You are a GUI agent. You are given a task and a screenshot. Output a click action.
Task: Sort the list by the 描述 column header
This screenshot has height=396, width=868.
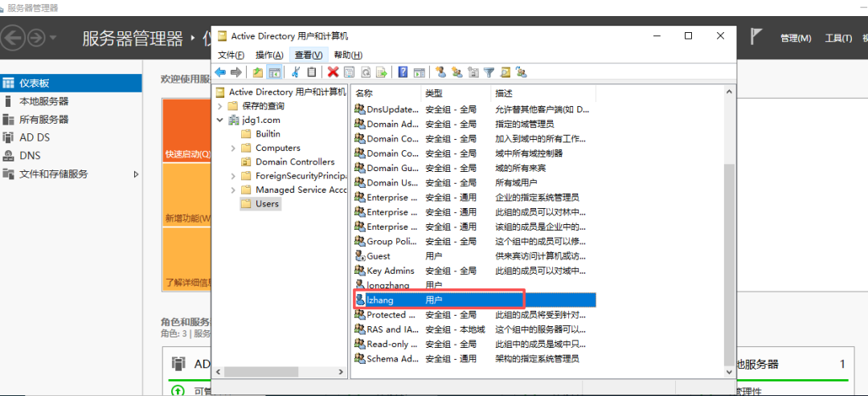tap(543, 93)
